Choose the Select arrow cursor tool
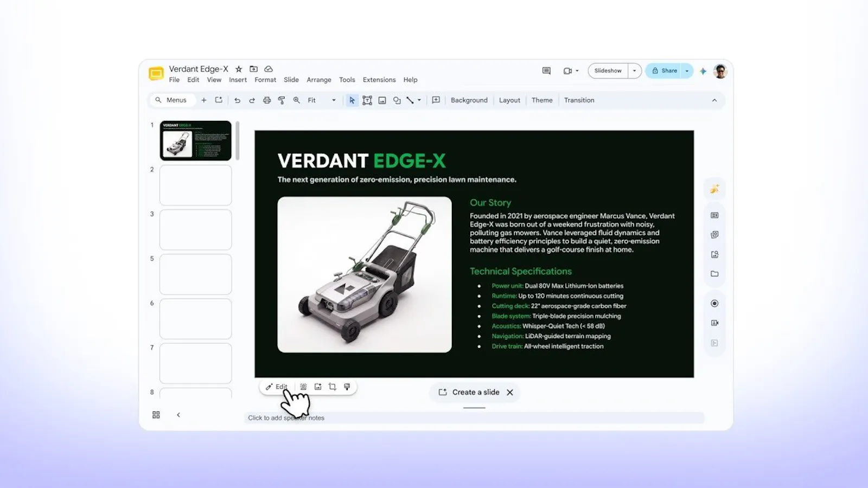Image resolution: width=868 pixels, height=488 pixels. (x=352, y=100)
